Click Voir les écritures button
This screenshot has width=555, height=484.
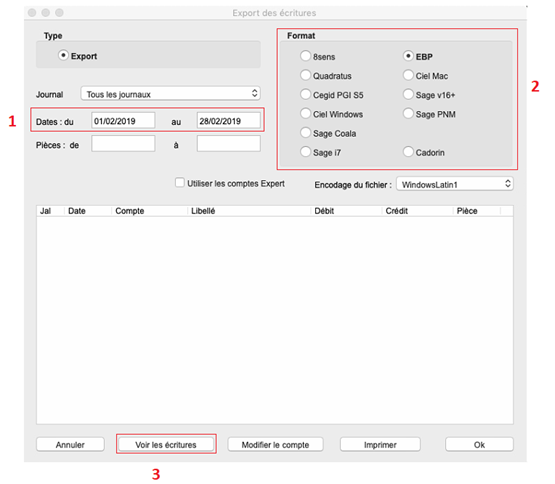[166, 444]
